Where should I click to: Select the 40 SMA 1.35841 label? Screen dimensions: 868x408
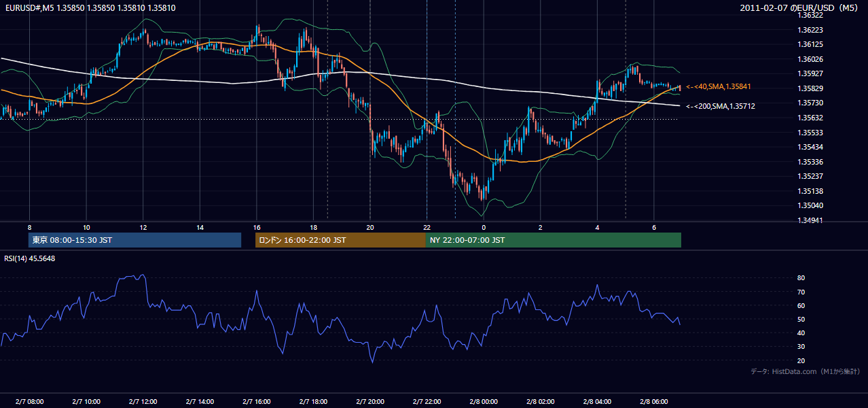tap(719, 86)
